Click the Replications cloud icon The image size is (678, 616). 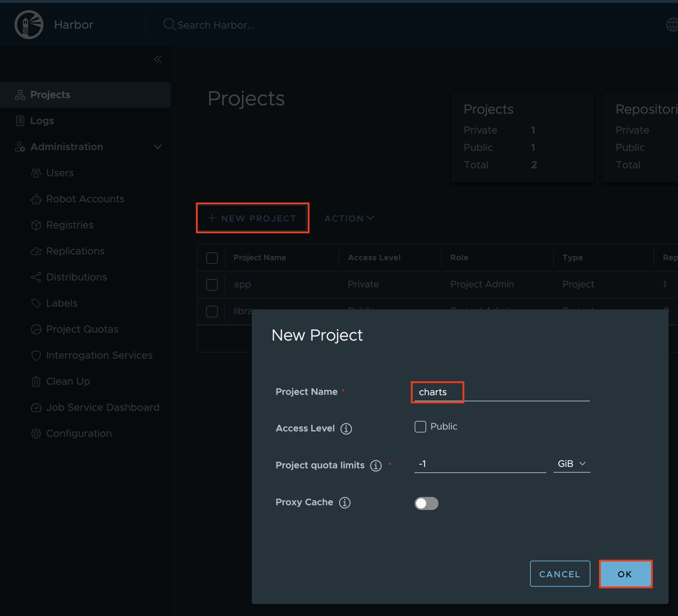click(x=36, y=251)
